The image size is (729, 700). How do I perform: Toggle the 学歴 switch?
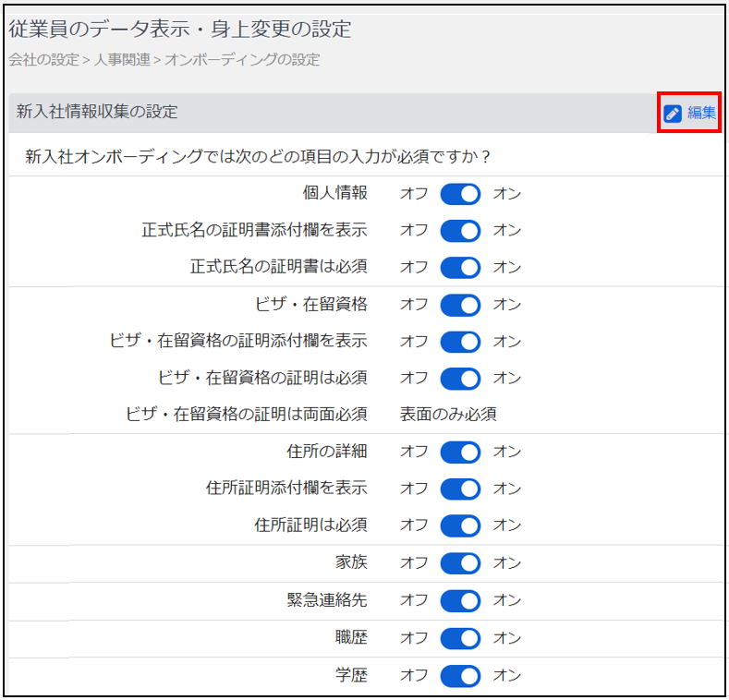[460, 676]
